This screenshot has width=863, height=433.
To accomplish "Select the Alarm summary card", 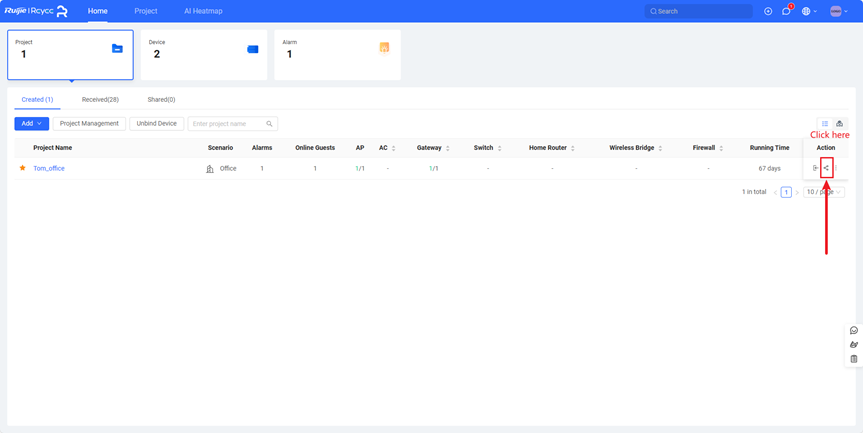I will (337, 54).
